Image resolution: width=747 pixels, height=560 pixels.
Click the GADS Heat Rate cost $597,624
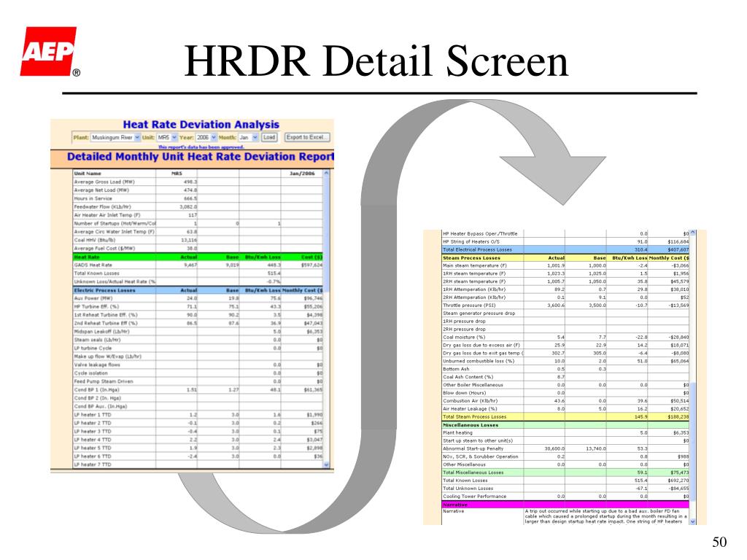tap(311, 265)
